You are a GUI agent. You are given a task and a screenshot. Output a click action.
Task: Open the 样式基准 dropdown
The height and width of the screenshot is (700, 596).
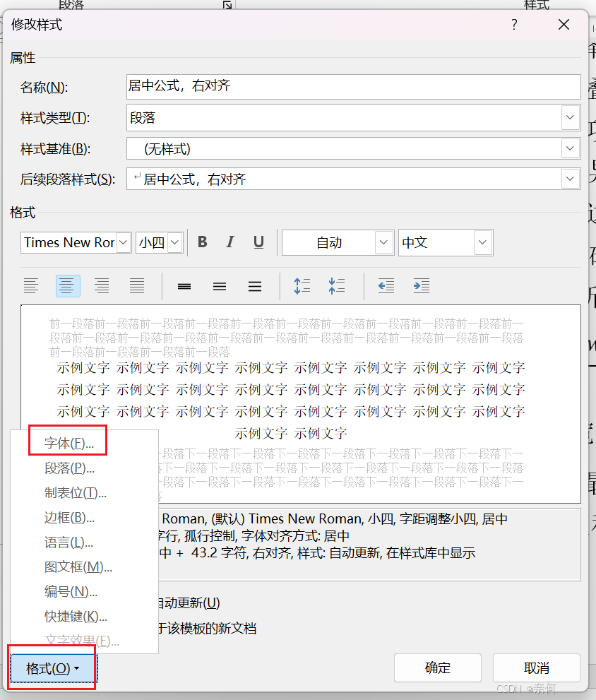(570, 148)
